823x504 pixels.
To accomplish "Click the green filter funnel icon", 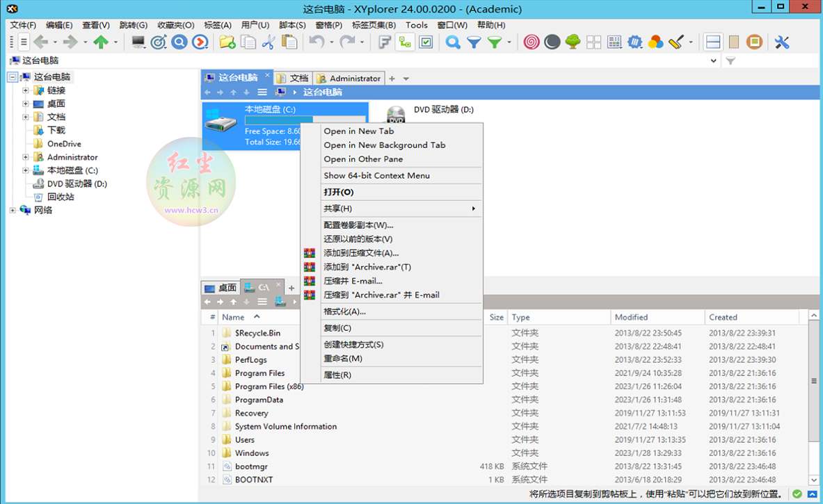I will (x=495, y=42).
